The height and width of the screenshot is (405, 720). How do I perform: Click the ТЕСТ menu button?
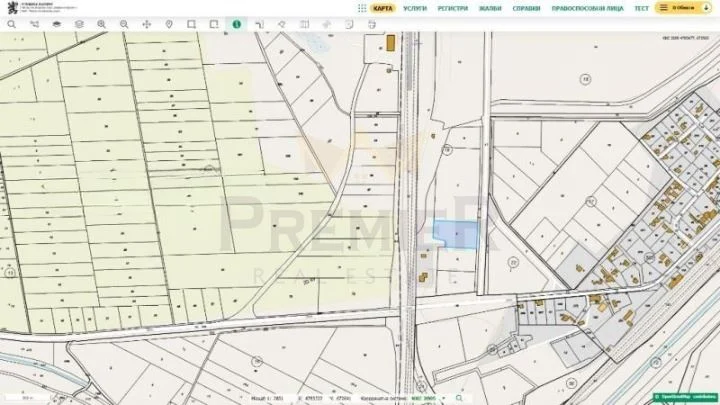(641, 8)
